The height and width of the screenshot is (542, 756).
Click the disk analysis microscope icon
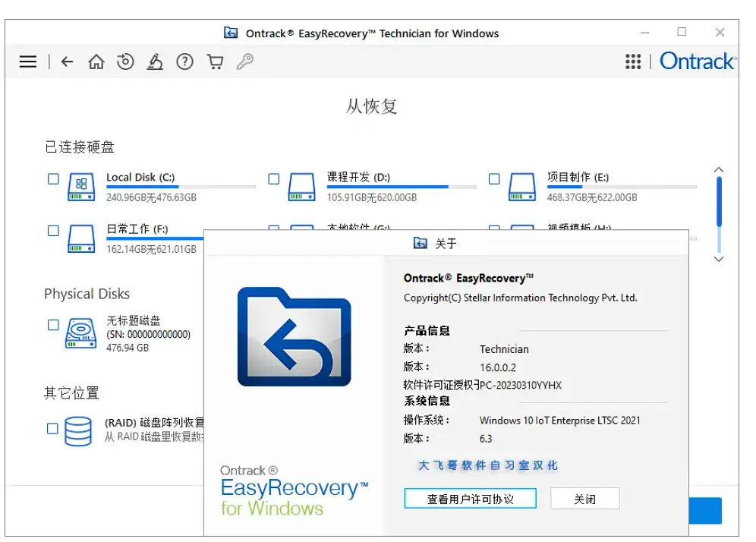(155, 62)
